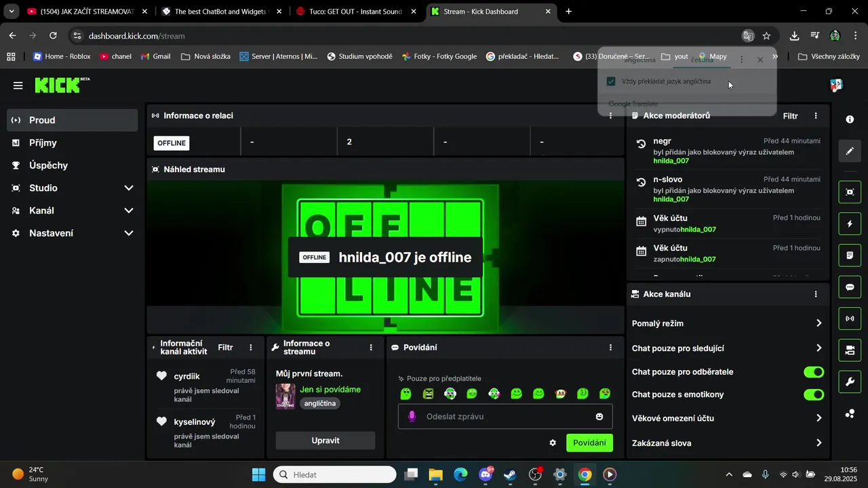Toggle the document note icon in the right sidebar

tap(850, 256)
